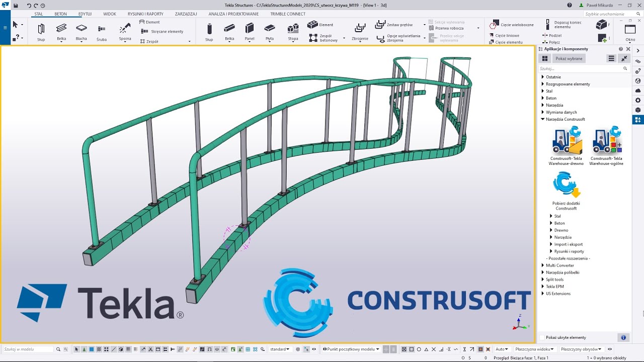This screenshot has width=644, height=362.
Task: Close the Aplikacje i komponenty pane
Action: coord(628,49)
